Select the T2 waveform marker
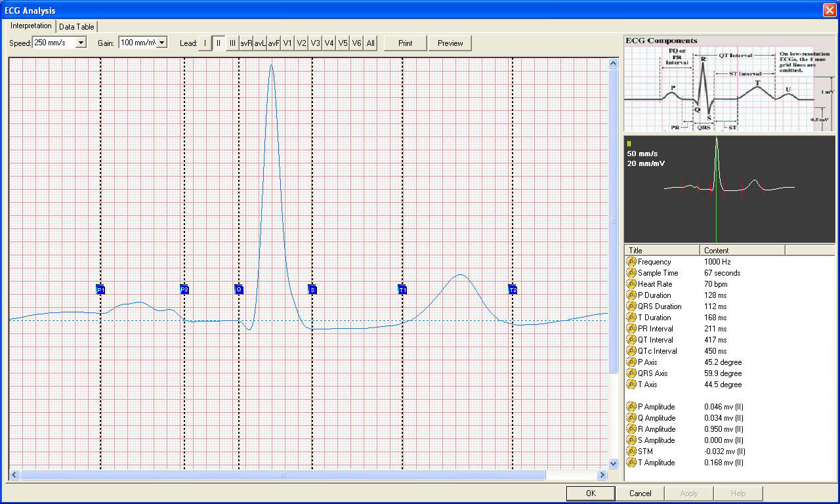 pos(513,289)
